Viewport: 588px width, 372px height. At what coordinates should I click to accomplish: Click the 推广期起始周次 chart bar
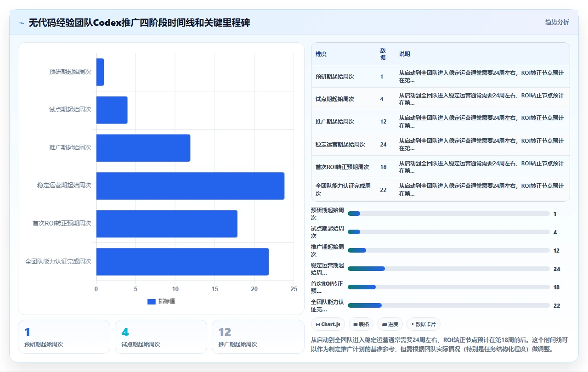pyautogui.click(x=143, y=148)
